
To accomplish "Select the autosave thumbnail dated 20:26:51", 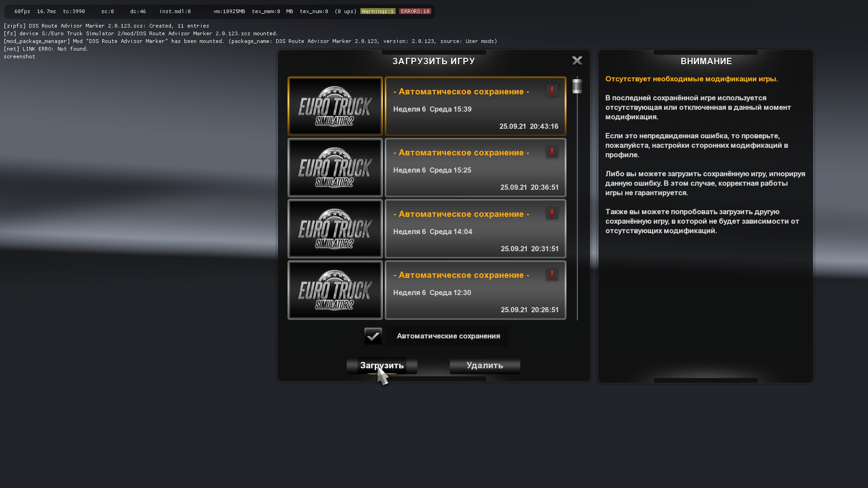I will click(335, 290).
